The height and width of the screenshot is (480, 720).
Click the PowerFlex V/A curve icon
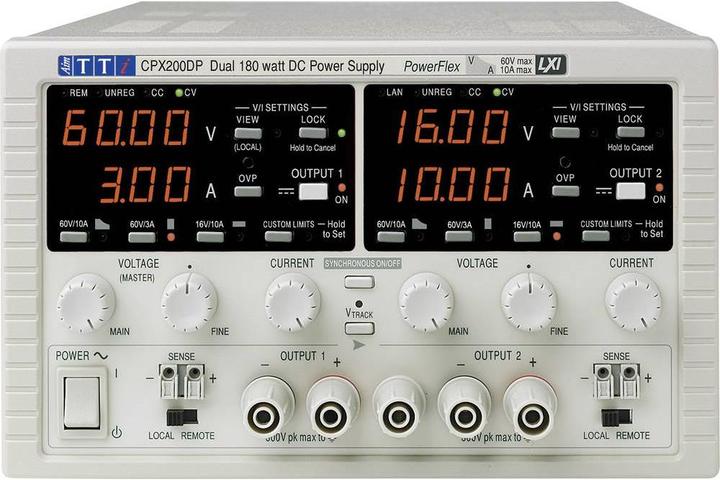(482, 65)
